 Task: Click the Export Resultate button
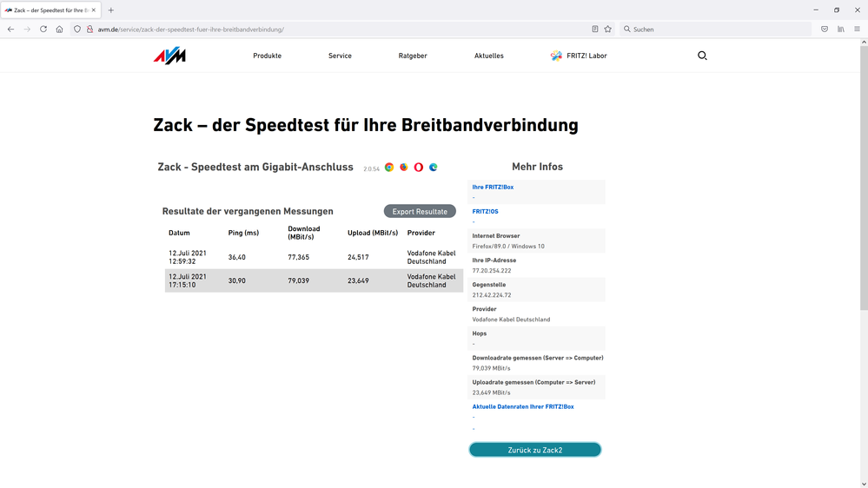pos(420,211)
